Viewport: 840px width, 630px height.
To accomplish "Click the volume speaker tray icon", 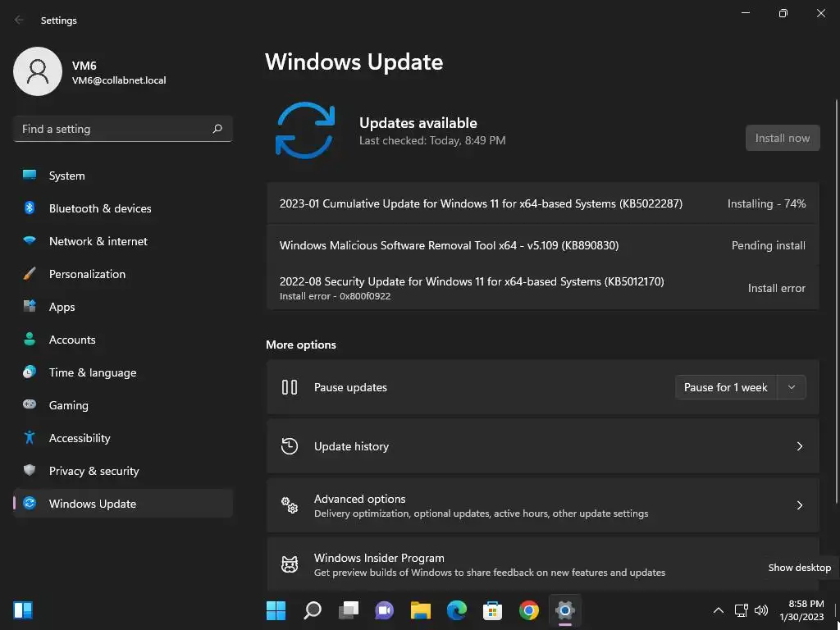I will [x=760, y=610].
